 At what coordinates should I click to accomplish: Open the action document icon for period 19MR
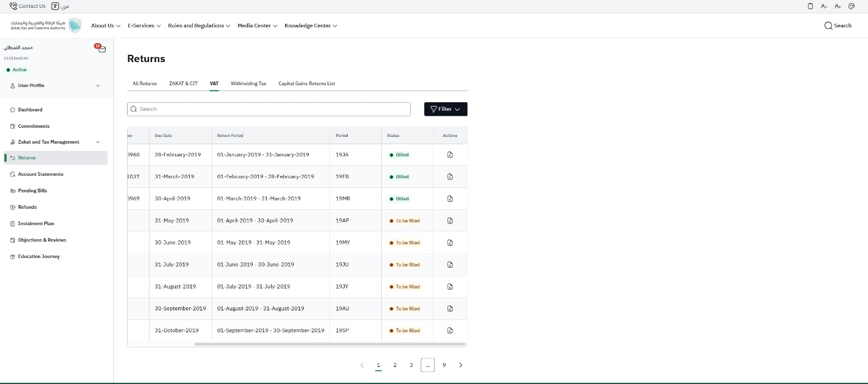coord(450,199)
